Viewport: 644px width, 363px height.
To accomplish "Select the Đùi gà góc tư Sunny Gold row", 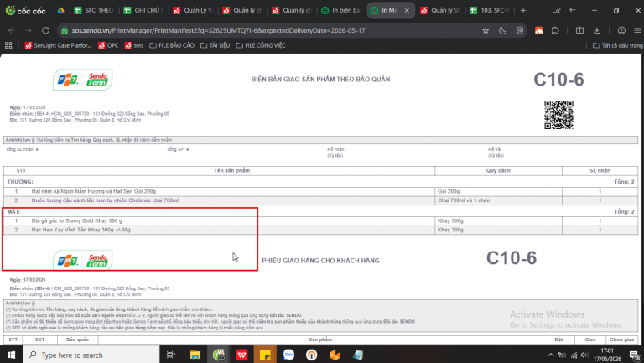I will click(320, 221).
